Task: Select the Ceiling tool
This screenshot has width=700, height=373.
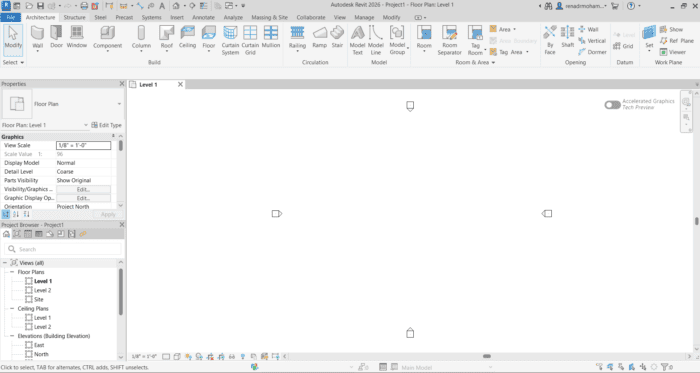Action: [188, 37]
